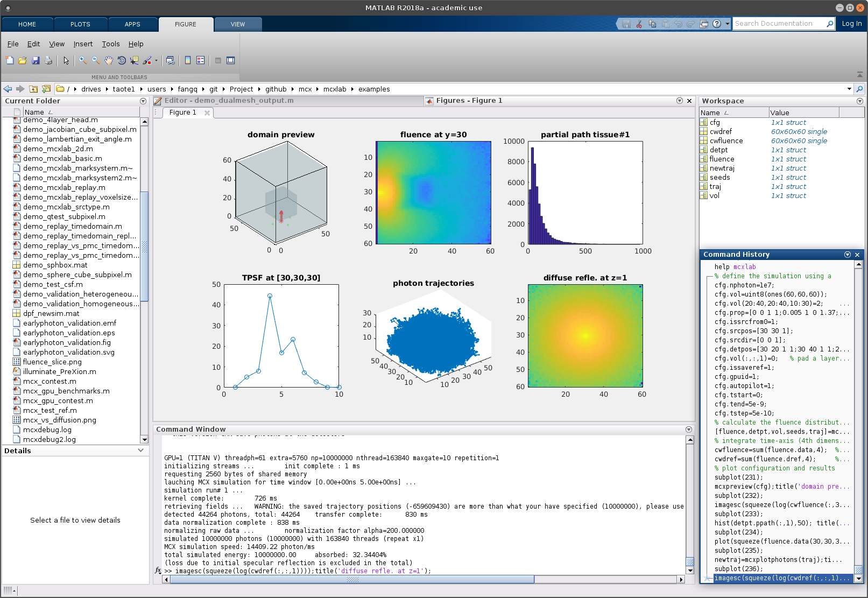Switch to the PLOTS tab
868x598 pixels.
(80, 24)
